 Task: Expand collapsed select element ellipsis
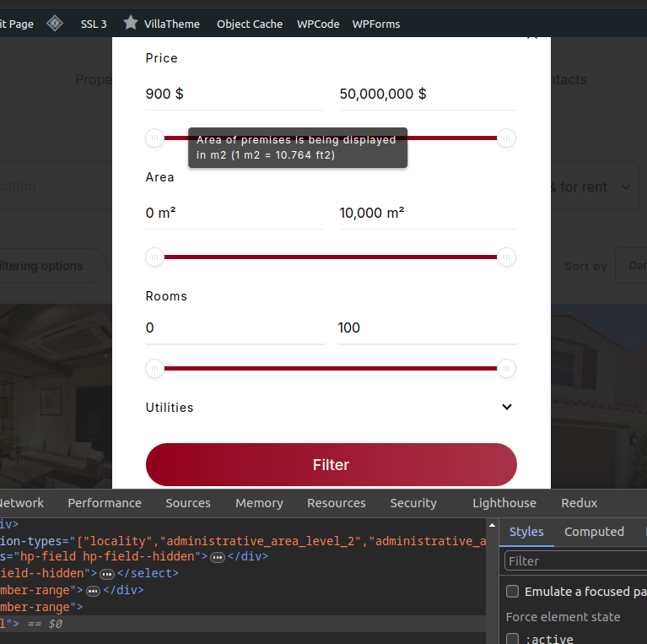107,574
